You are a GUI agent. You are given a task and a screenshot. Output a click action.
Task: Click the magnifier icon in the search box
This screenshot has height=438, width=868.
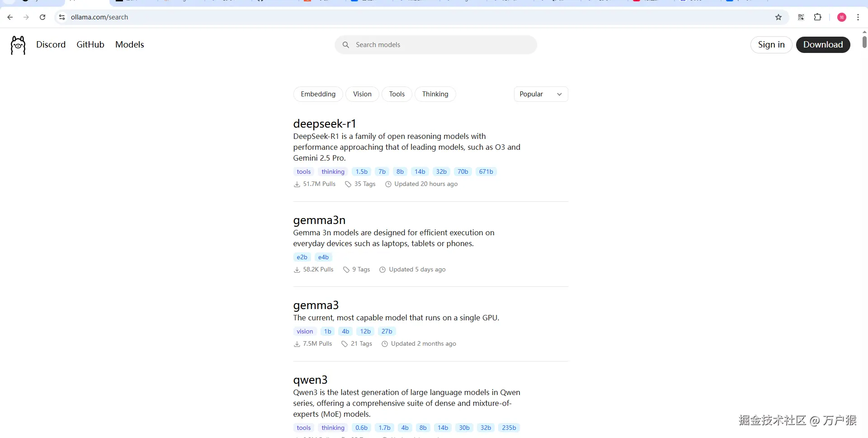[x=346, y=45]
